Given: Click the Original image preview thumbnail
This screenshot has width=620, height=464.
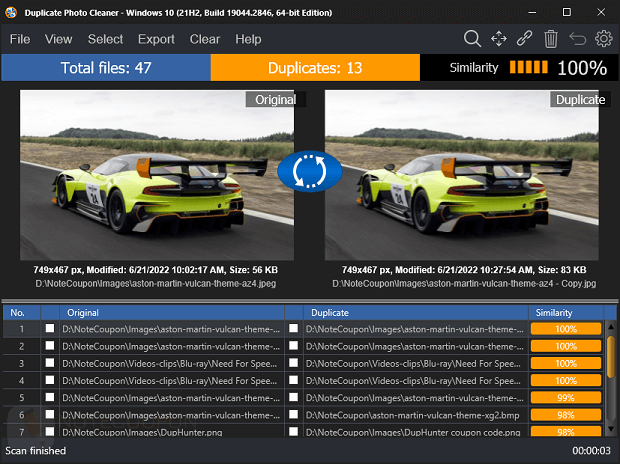Looking at the screenshot, I should click(157, 175).
